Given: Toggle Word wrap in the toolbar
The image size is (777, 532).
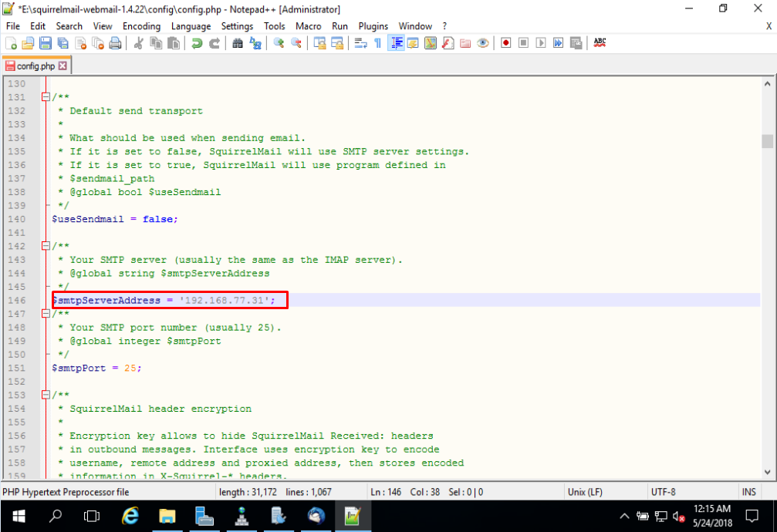Looking at the screenshot, I should [x=361, y=44].
